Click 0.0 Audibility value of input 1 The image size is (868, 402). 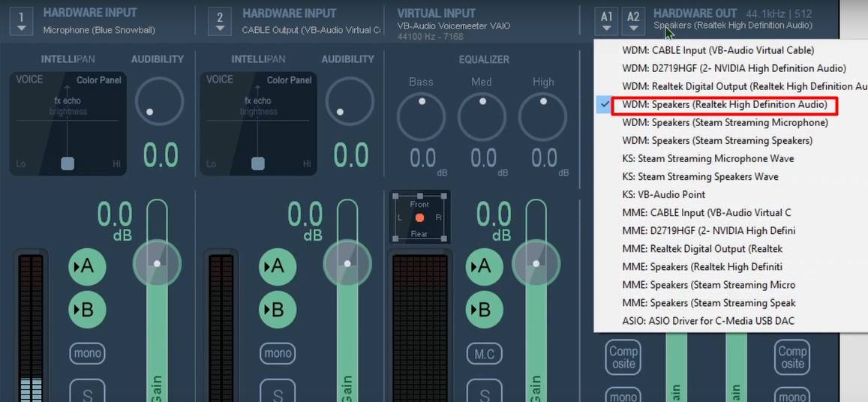click(x=161, y=154)
